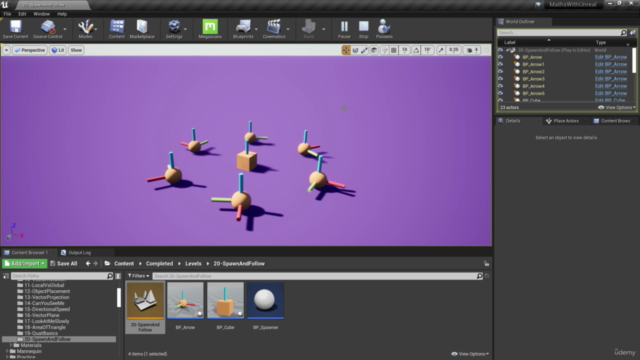This screenshot has width=640, height=360.
Task: Expand the Mannequin folder in tree
Action: 7,351
